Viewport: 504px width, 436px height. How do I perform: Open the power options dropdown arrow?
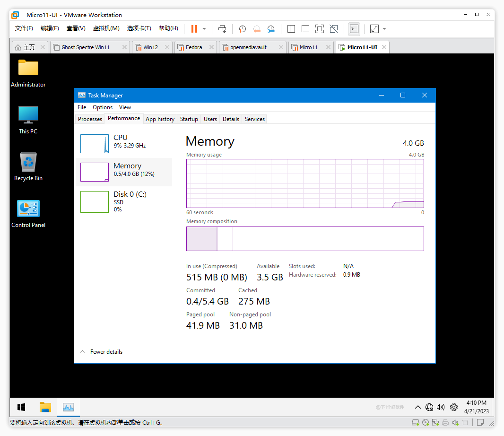204,29
